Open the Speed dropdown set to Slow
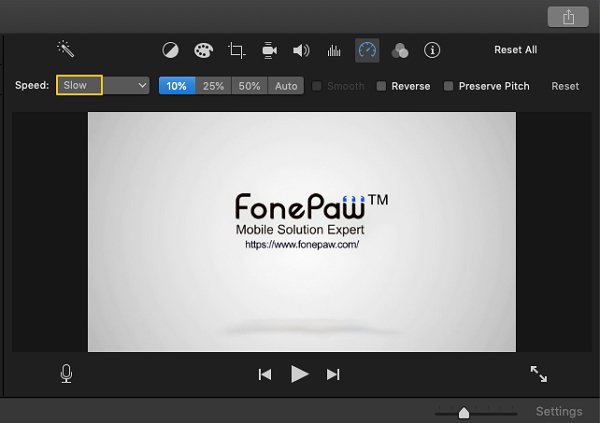 pyautogui.click(x=103, y=85)
